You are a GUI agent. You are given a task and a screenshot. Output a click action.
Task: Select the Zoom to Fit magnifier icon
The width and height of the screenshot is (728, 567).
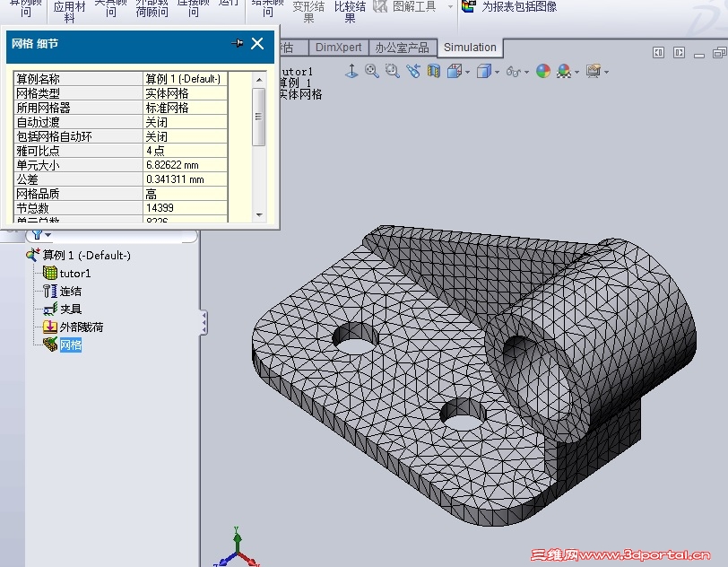(x=371, y=71)
